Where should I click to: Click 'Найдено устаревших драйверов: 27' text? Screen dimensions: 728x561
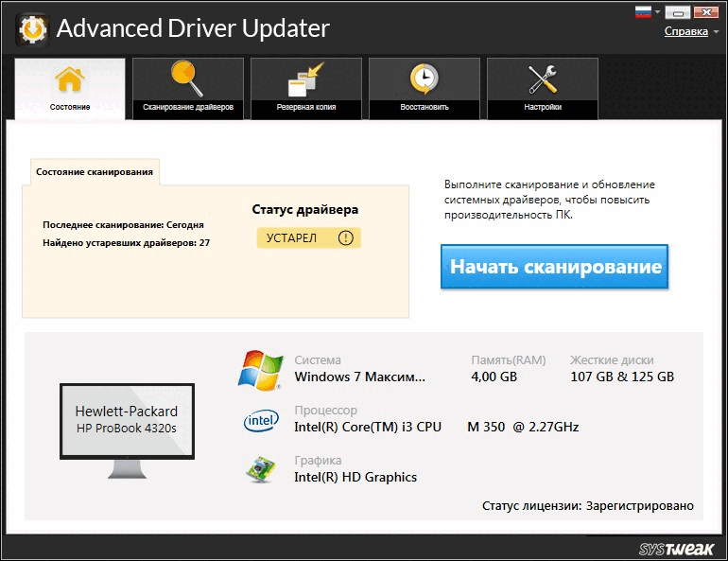[x=127, y=242]
